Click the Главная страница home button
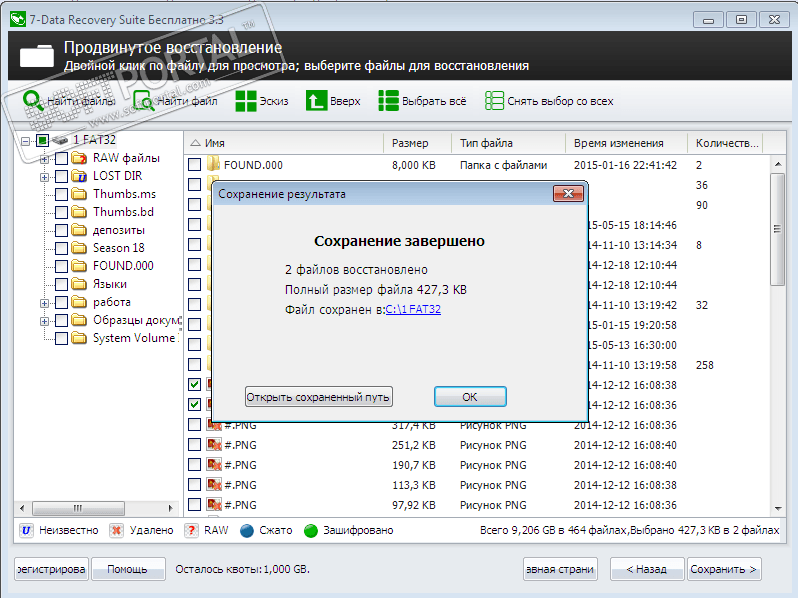This screenshot has width=798, height=598. tap(560, 569)
